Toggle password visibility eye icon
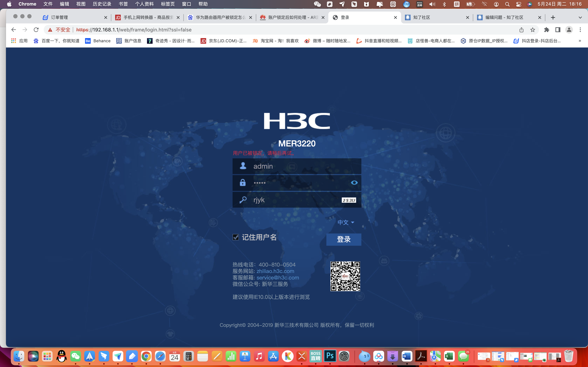 [354, 182]
